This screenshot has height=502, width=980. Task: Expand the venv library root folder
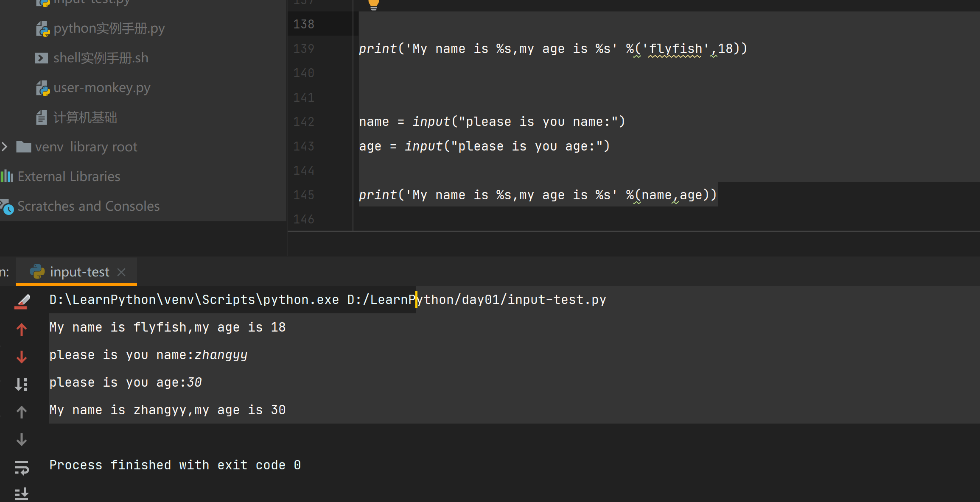pos(5,147)
